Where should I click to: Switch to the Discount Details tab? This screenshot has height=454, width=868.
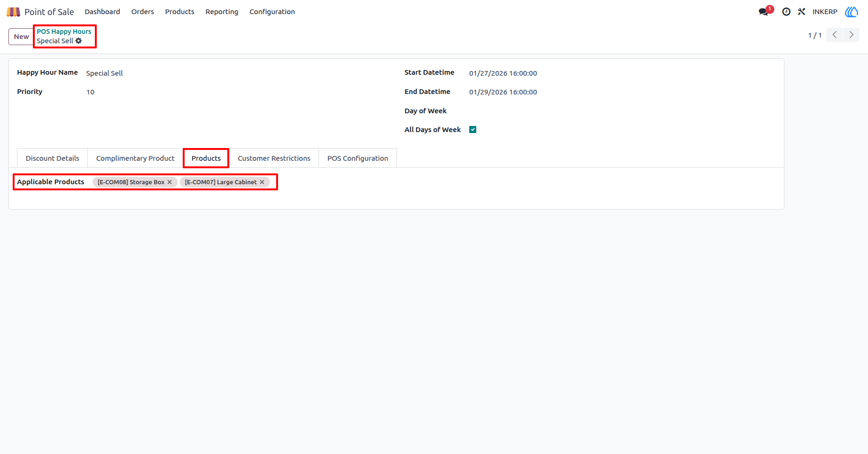click(x=53, y=158)
